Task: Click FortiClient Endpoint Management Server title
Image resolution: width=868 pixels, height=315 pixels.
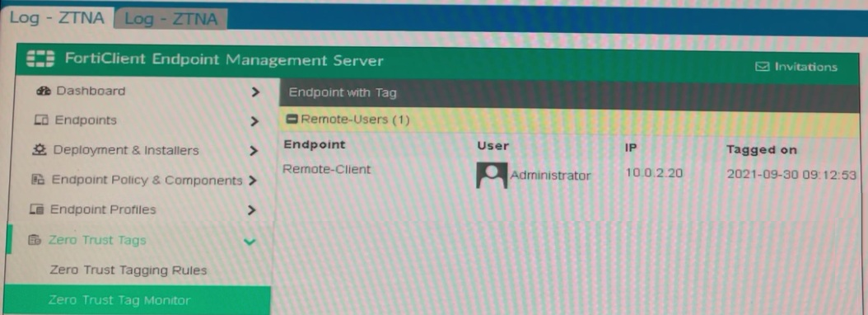Action: [x=224, y=59]
